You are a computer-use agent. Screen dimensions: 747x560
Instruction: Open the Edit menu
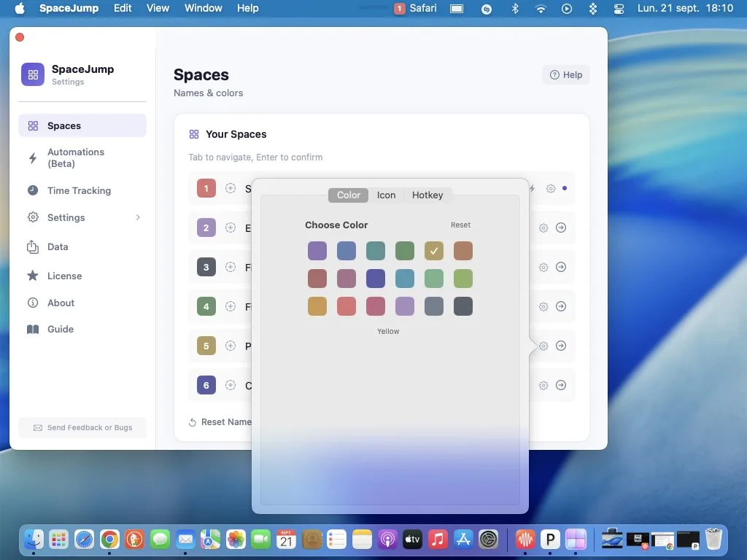click(123, 8)
